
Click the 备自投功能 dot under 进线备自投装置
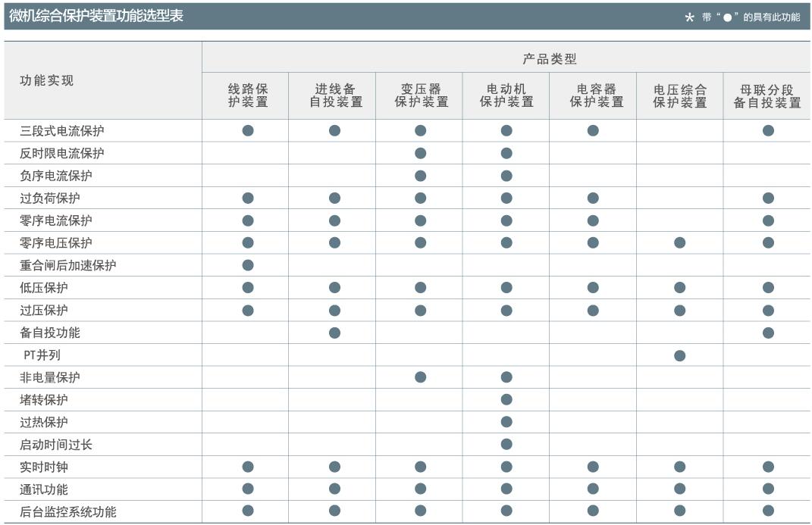tap(334, 333)
